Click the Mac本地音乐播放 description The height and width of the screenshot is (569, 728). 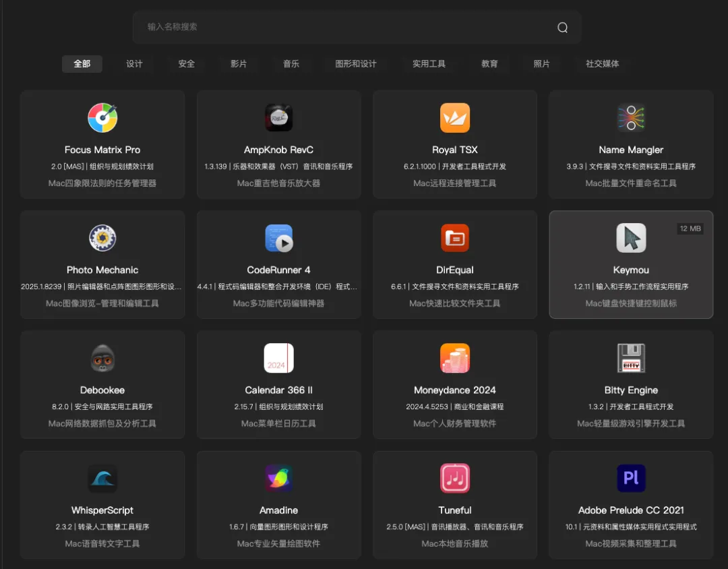pos(455,544)
